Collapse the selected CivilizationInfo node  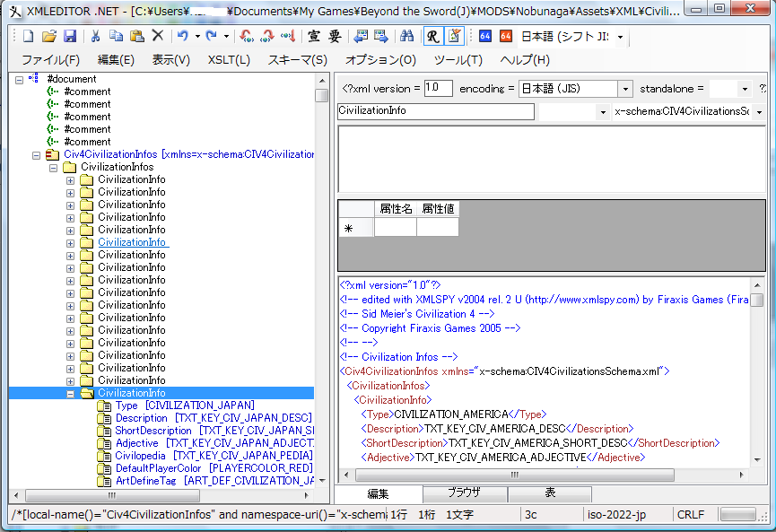(71, 393)
